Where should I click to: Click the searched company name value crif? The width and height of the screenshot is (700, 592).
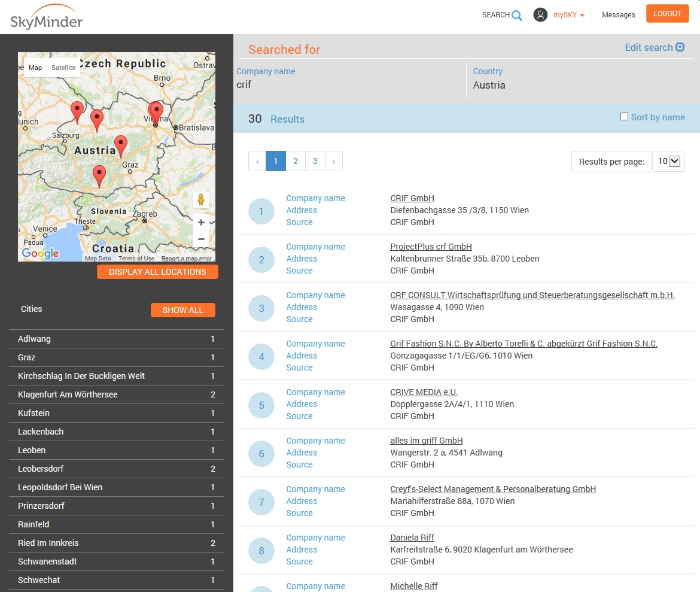[244, 84]
